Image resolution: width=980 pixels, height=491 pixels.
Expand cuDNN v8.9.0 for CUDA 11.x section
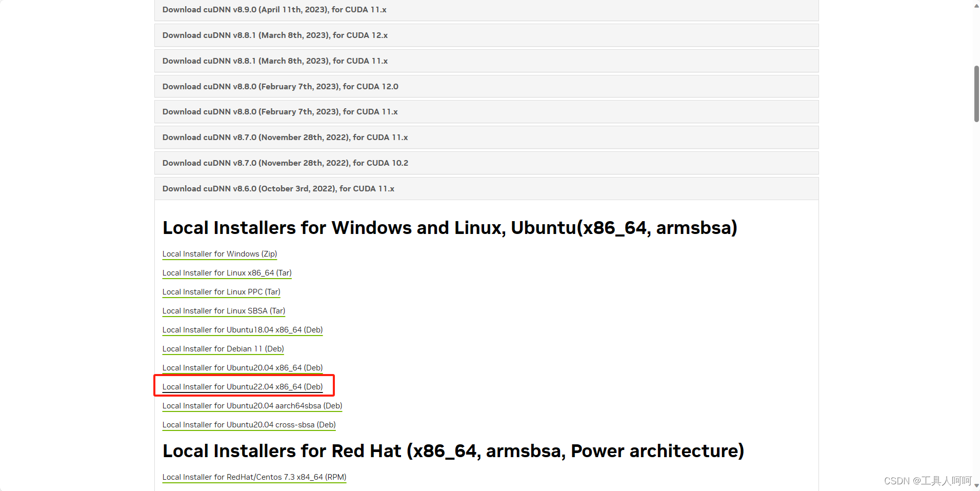tap(486, 10)
